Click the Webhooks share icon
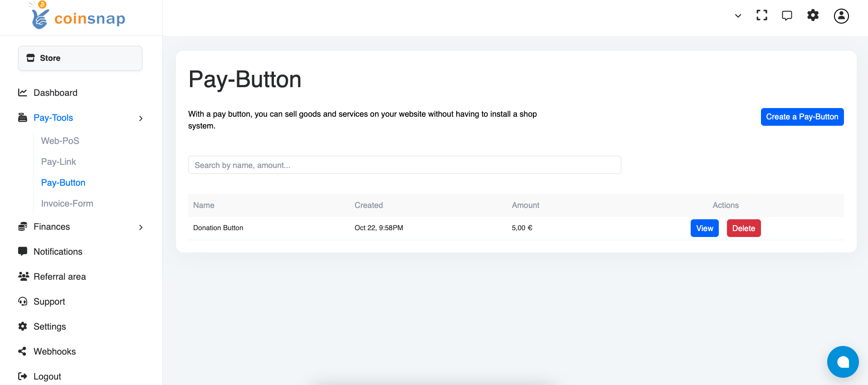The width and height of the screenshot is (868, 385). tap(22, 351)
